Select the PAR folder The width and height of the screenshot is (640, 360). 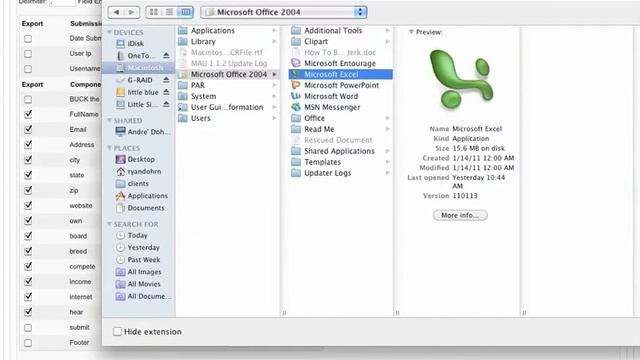[198, 85]
